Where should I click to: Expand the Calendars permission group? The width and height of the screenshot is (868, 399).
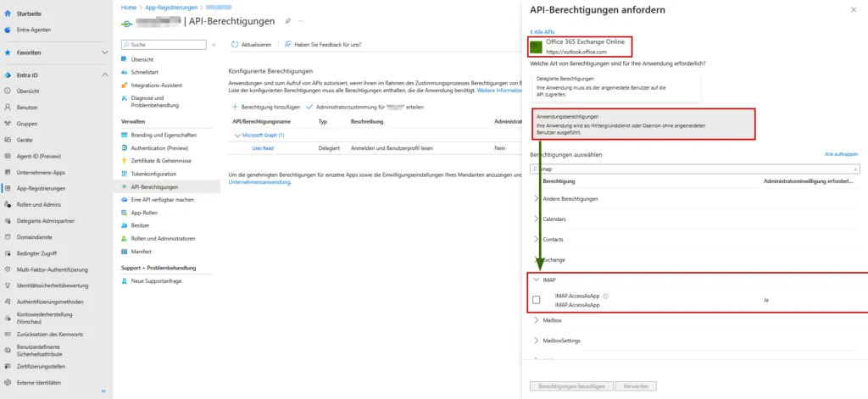536,219
